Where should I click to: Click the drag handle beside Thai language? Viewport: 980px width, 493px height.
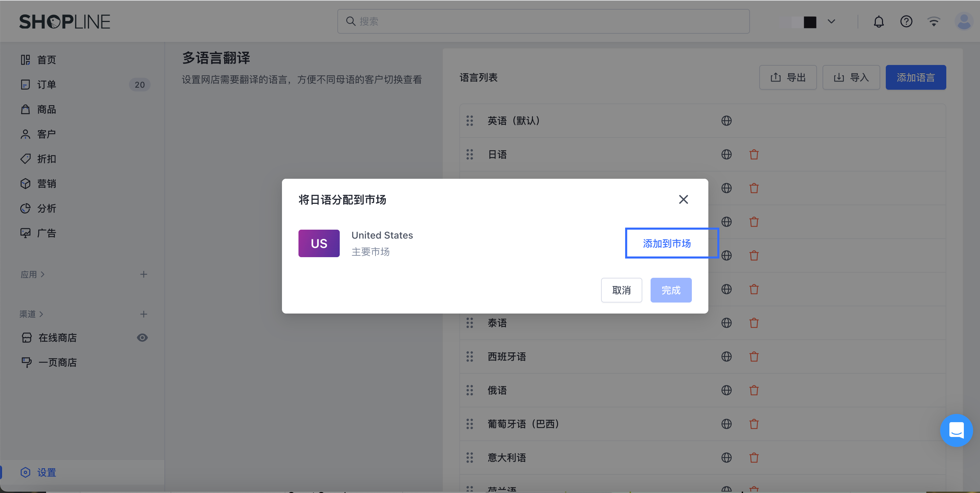point(470,323)
